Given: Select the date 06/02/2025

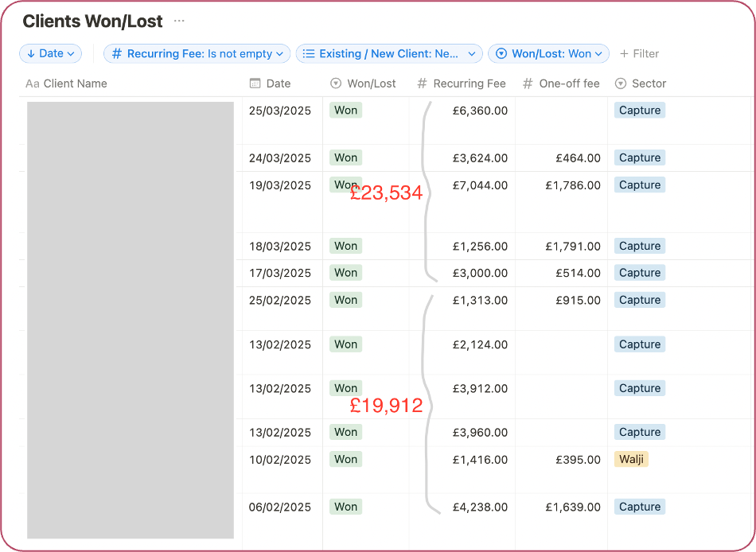Looking at the screenshot, I should tap(279, 507).
